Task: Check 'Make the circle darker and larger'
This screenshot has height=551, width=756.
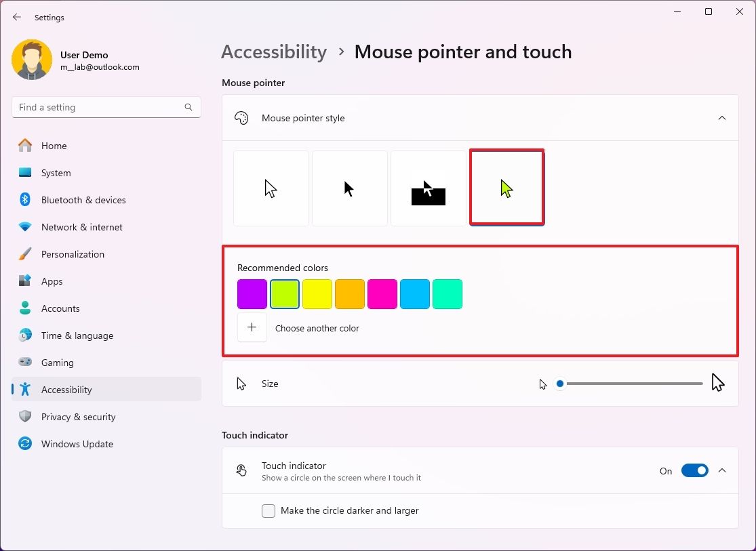Action: [268, 510]
